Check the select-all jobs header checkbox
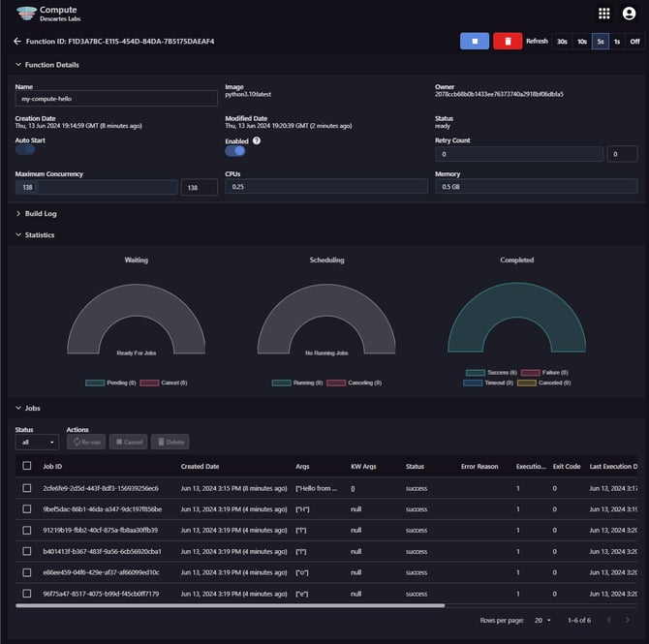 pyautogui.click(x=27, y=466)
